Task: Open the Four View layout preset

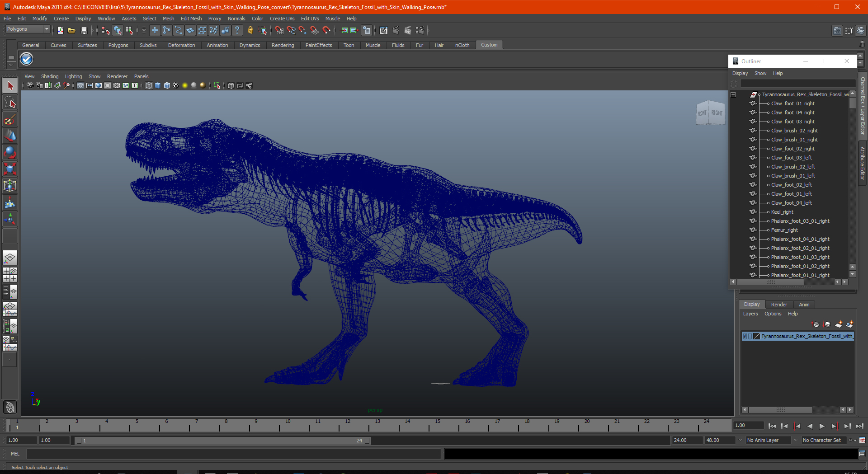Action: [x=10, y=275]
